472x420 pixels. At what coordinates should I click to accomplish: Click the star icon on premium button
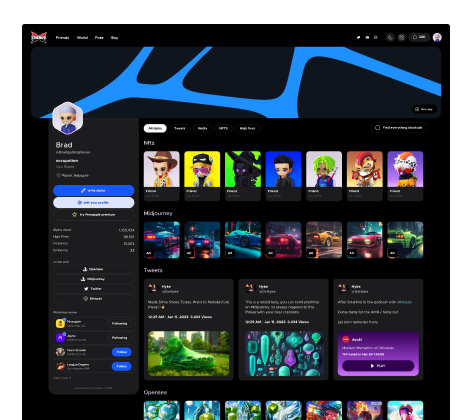pos(75,215)
